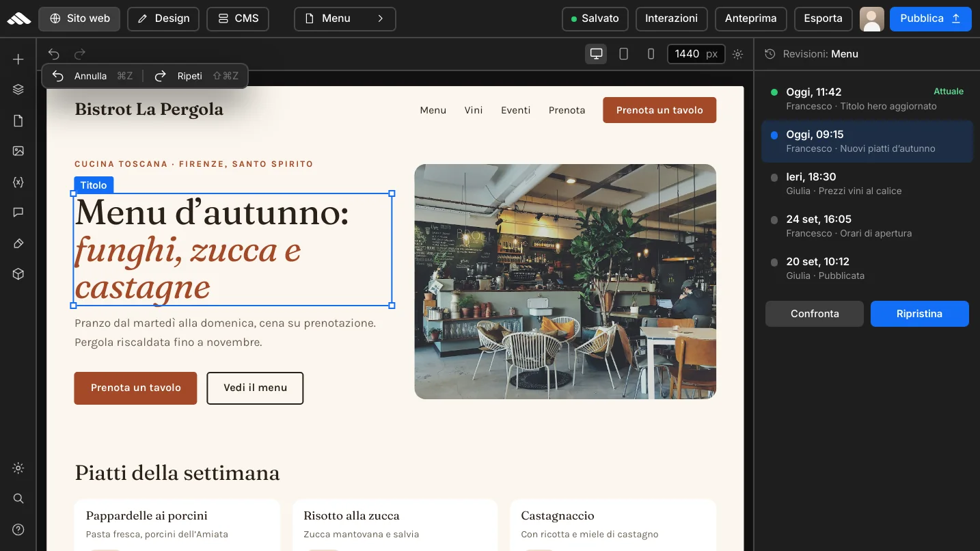Click the Vedi il menu button on canvas

255,388
